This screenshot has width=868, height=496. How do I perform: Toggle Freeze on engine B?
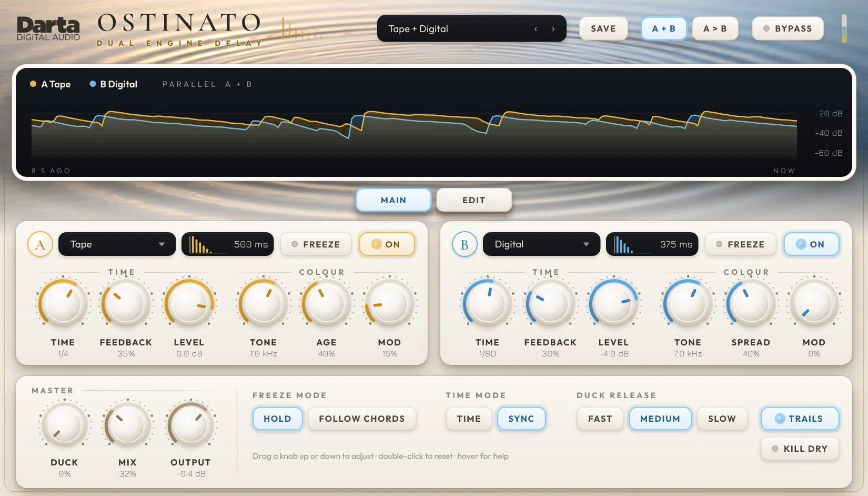pos(740,244)
